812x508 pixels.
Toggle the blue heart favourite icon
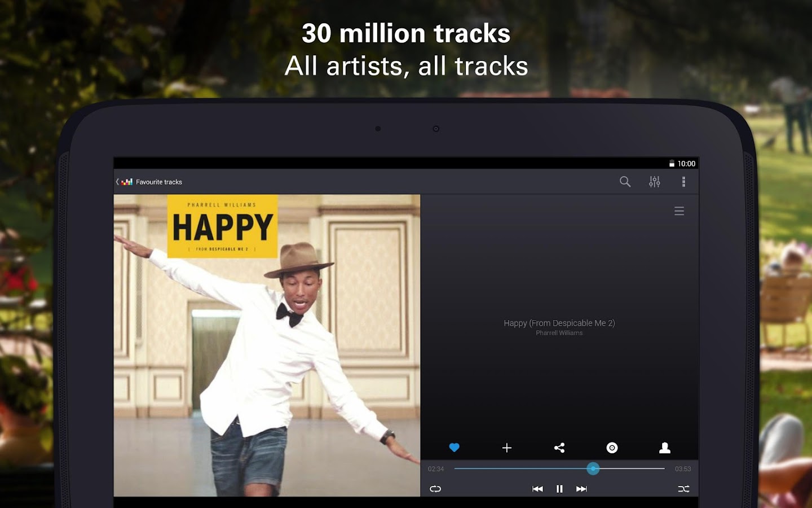454,448
